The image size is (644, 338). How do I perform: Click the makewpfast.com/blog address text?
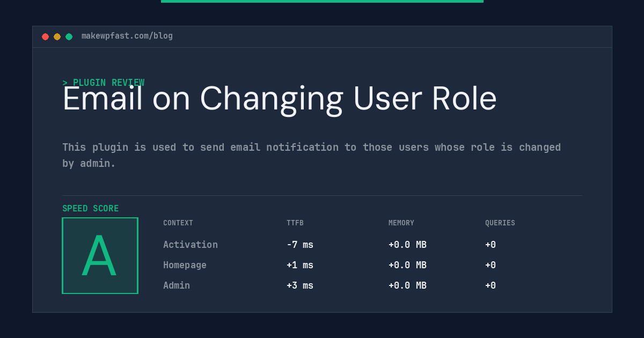pyautogui.click(x=127, y=36)
